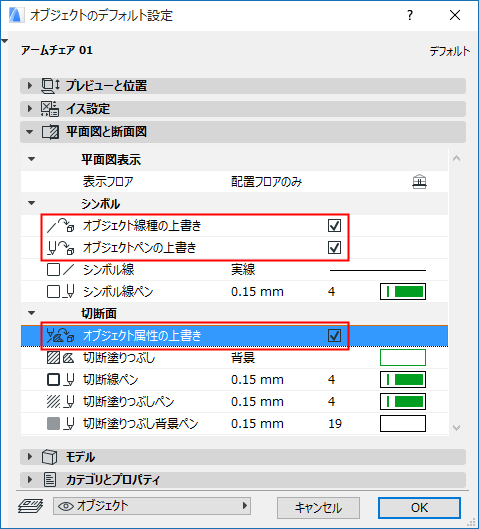Click the override object line type icon
Image resolution: width=479 pixels, height=529 pixels.
tap(60, 225)
